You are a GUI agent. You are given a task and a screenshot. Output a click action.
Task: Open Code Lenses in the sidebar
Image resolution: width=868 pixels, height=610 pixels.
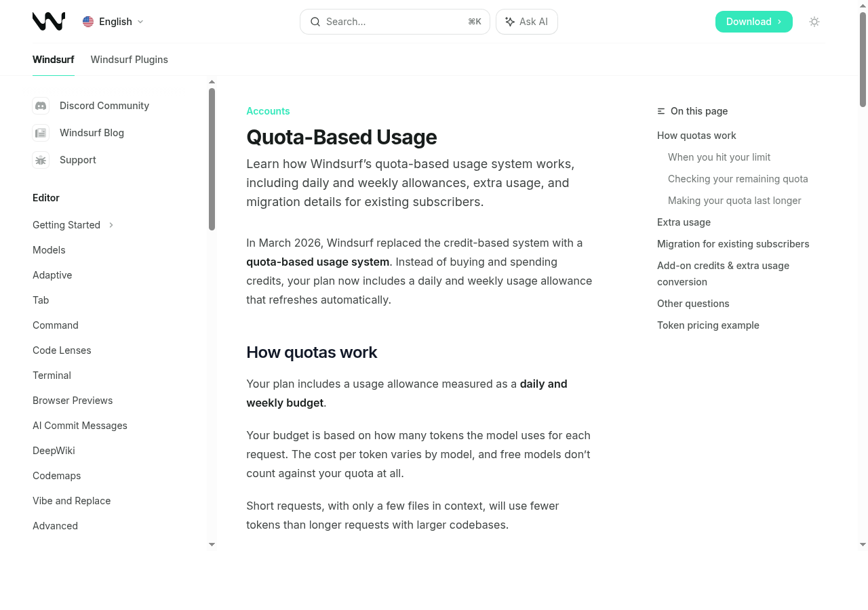coord(62,350)
